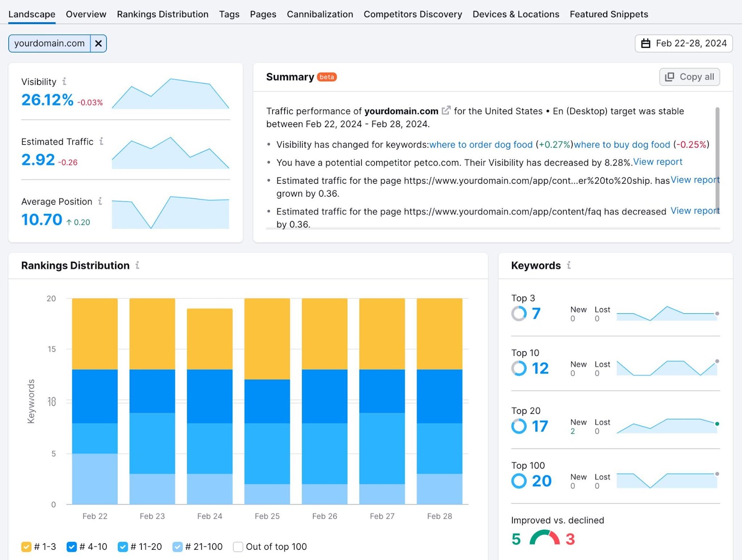Image resolution: width=742 pixels, height=560 pixels.
Task: Switch to the Cannibalization tab
Action: (x=320, y=14)
